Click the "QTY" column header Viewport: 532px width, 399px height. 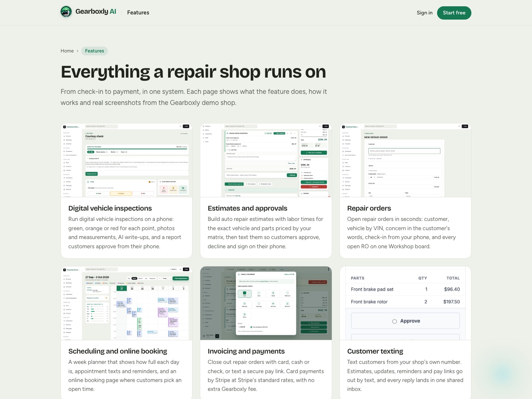coord(423,278)
